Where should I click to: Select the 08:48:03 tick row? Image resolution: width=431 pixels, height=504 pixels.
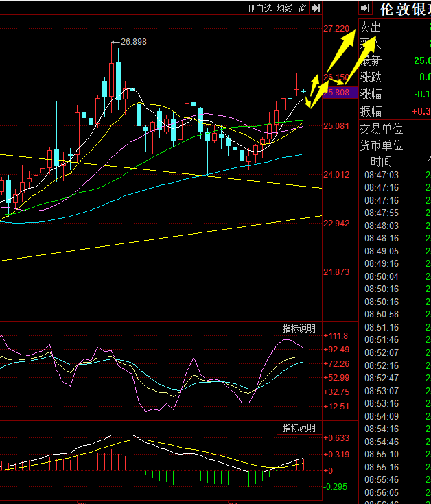pyautogui.click(x=395, y=226)
